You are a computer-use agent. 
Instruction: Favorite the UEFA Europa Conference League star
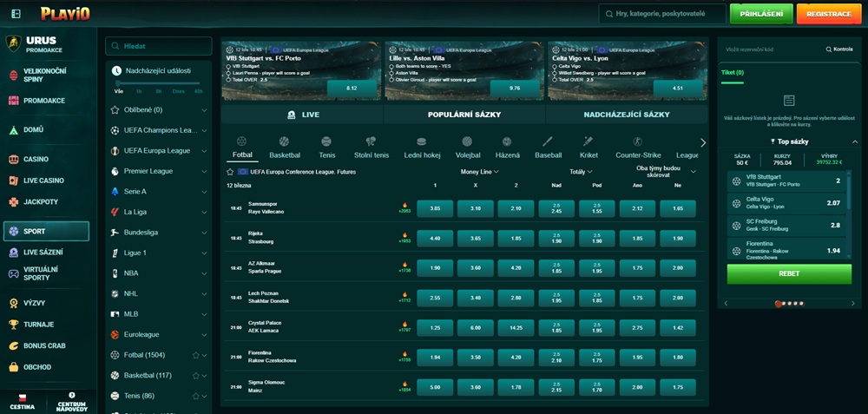(x=230, y=172)
